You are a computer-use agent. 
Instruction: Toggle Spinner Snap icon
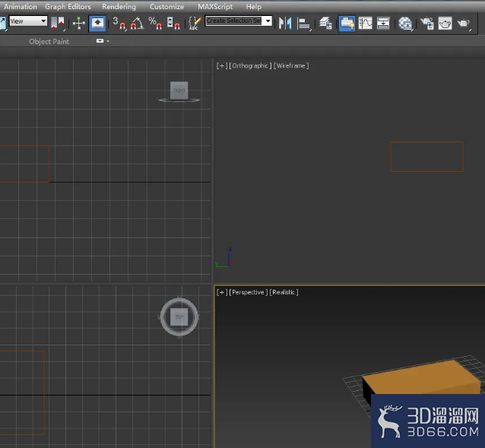pos(173,24)
